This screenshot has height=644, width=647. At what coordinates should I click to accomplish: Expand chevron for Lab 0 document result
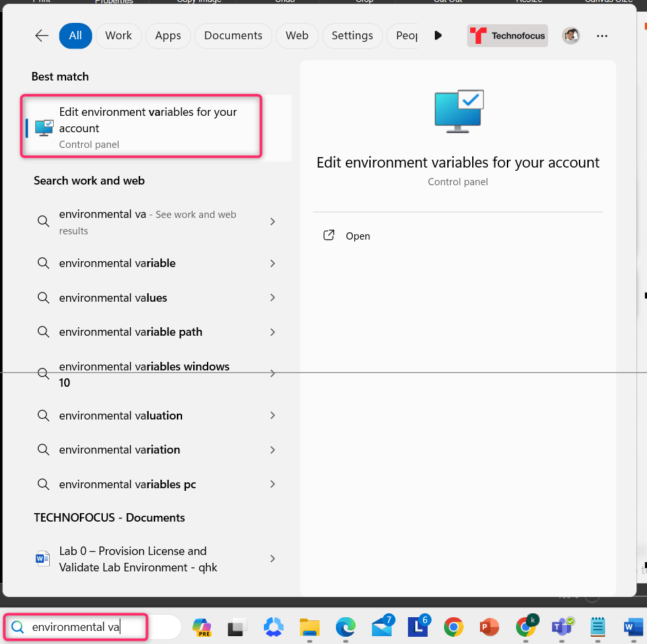pyautogui.click(x=272, y=559)
